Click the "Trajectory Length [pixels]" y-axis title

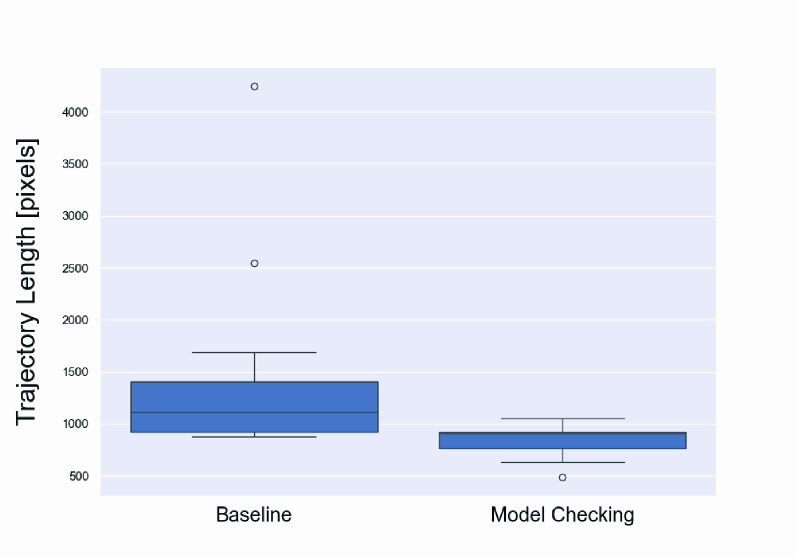click(x=28, y=282)
